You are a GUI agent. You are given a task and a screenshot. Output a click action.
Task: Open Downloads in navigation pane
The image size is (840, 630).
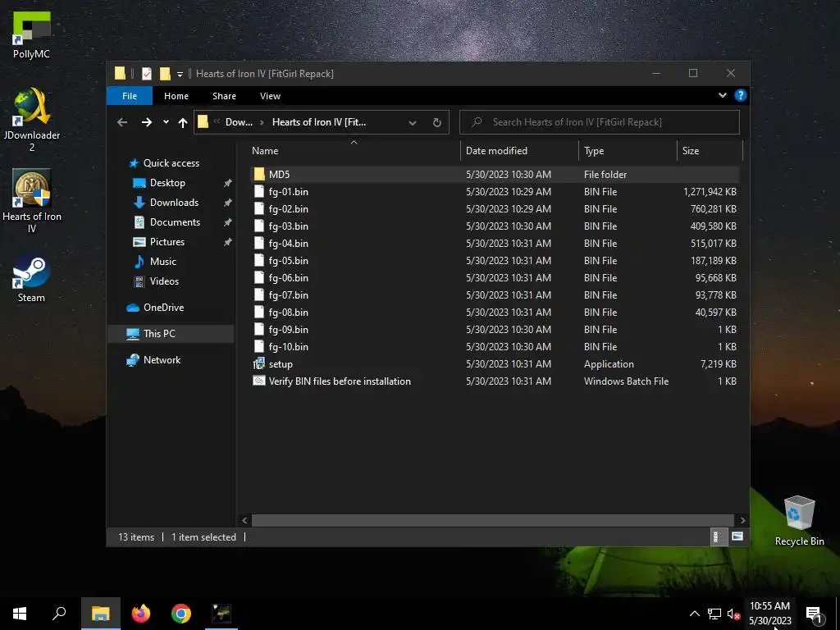pyautogui.click(x=174, y=203)
